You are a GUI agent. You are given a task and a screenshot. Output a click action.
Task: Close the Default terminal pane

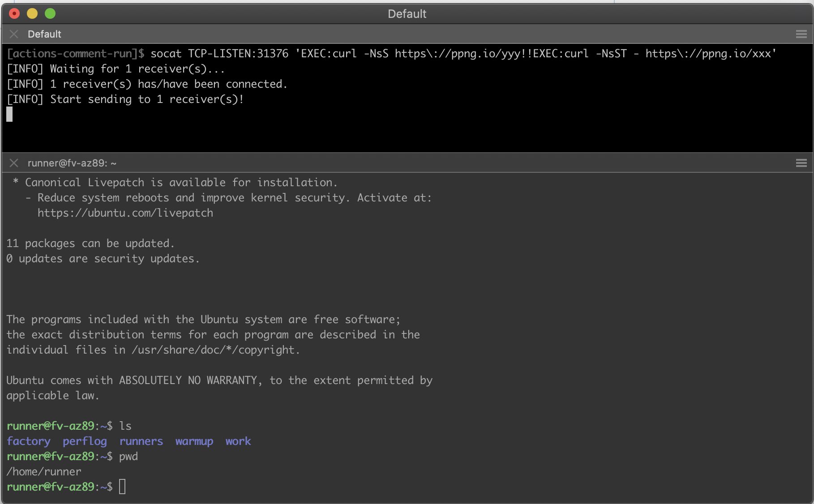[14, 34]
